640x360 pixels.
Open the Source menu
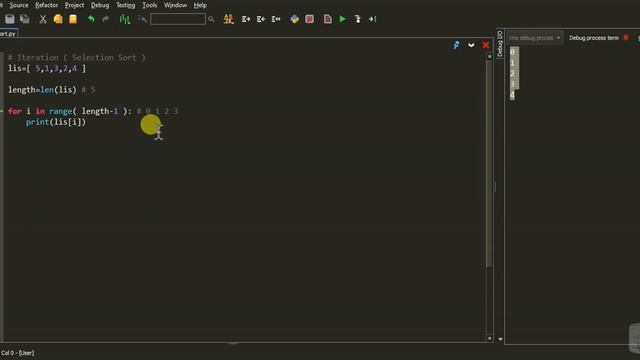point(19,5)
